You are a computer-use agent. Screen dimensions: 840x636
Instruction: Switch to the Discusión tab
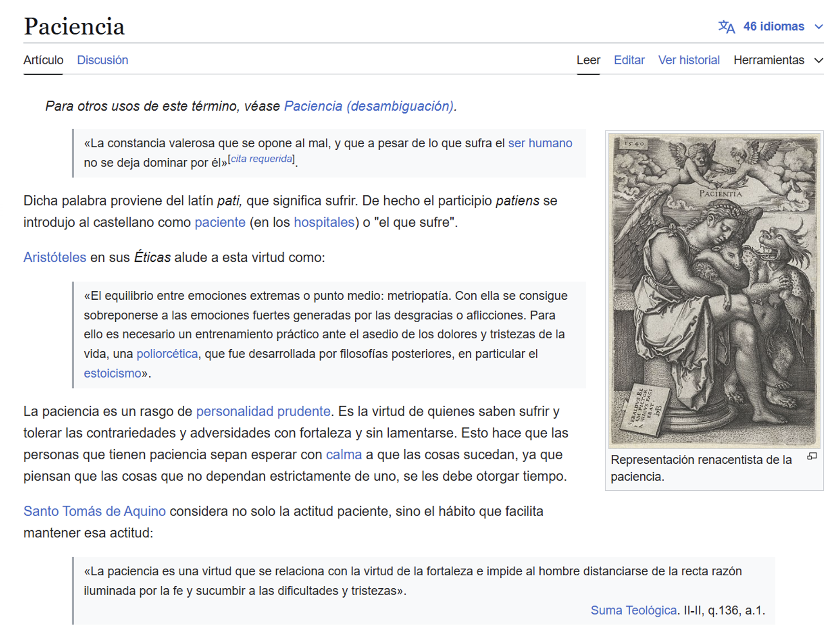(102, 60)
